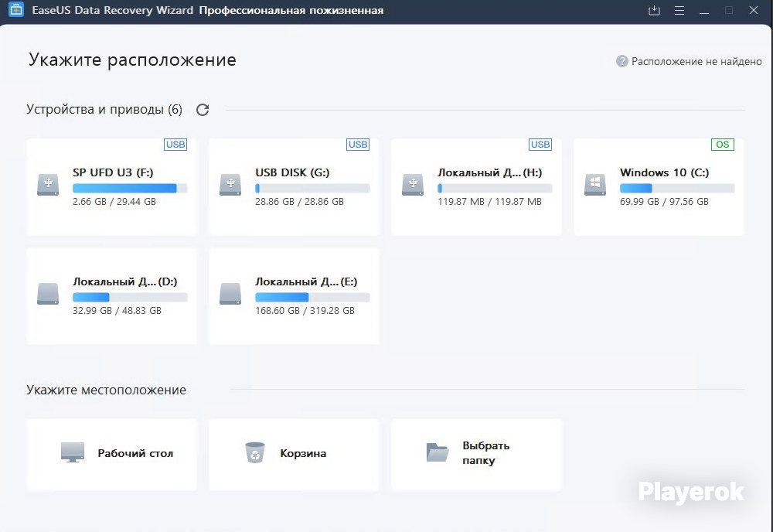The image size is (773, 532).
Task: Select the SP UFD U3 (F:) drive name
Action: point(113,172)
